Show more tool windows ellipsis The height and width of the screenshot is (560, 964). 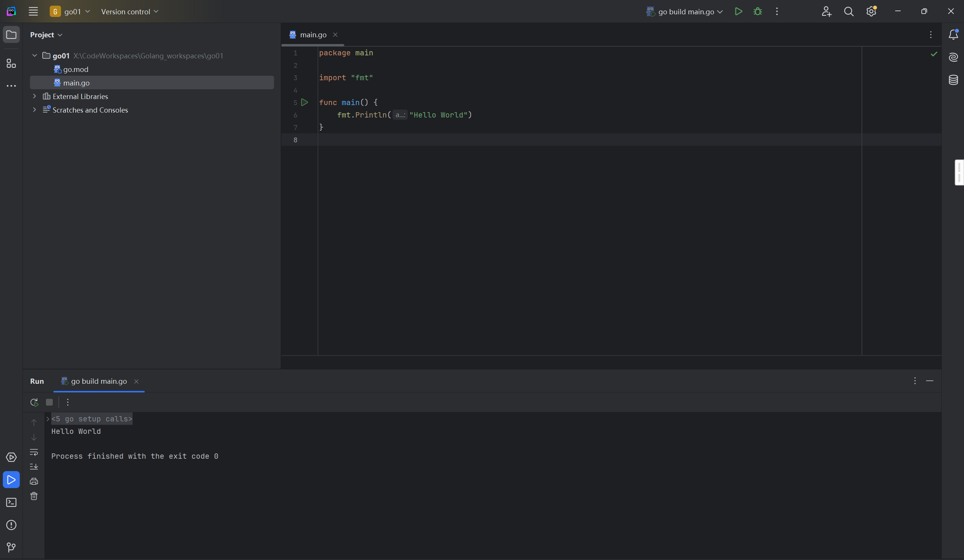[x=11, y=86]
